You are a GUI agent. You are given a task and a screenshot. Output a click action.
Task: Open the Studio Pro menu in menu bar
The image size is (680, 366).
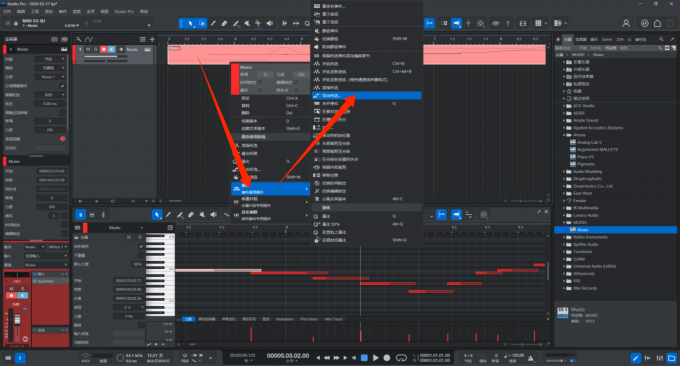(124, 12)
